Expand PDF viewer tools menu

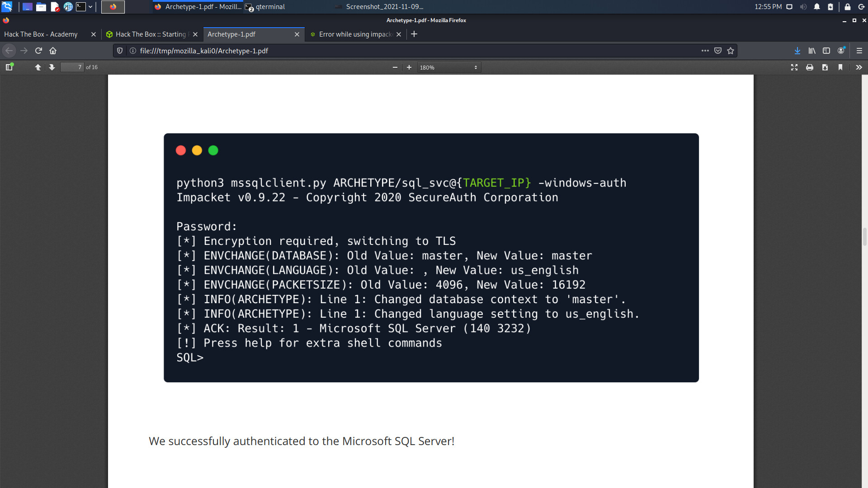pos(859,67)
